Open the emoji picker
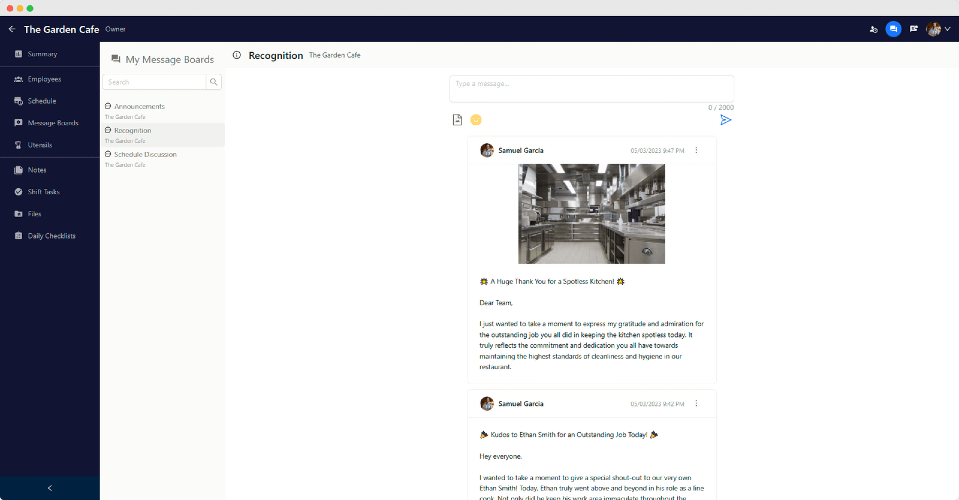The image size is (959, 500). pos(476,120)
